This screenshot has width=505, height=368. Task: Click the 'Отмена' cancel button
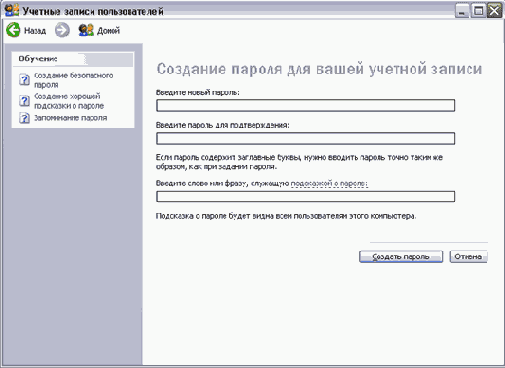[x=468, y=257]
